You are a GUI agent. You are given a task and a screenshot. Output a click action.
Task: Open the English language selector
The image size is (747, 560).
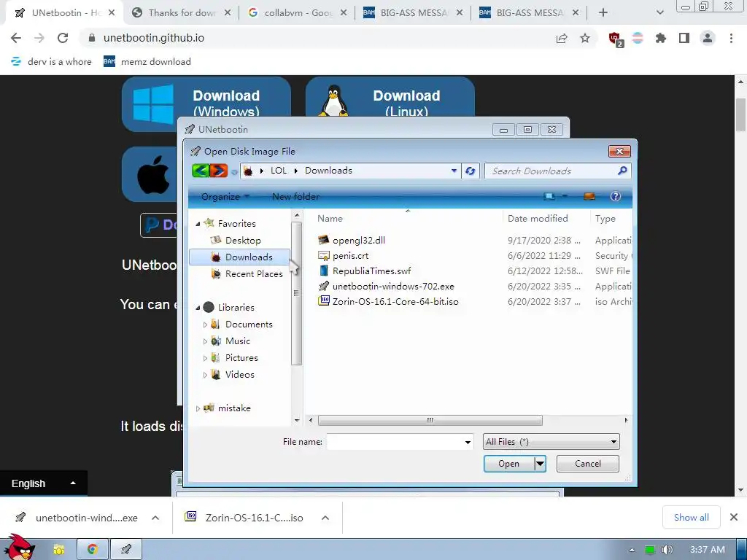click(x=43, y=483)
